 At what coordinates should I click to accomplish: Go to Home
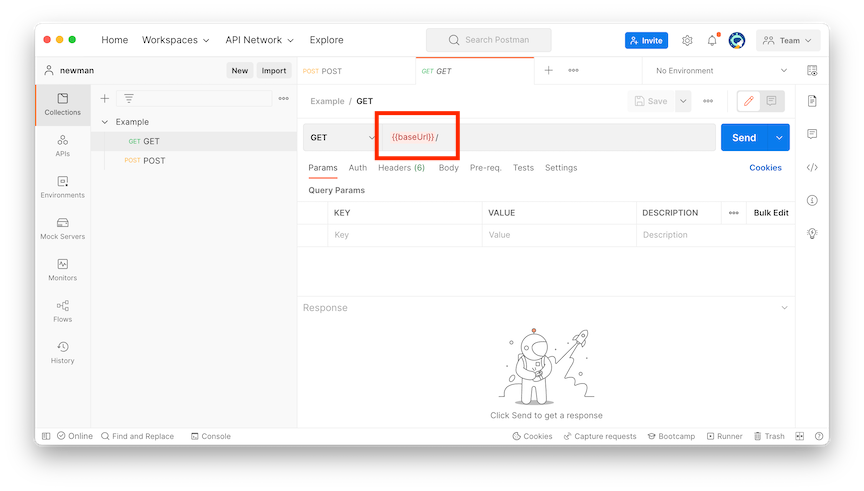(115, 40)
